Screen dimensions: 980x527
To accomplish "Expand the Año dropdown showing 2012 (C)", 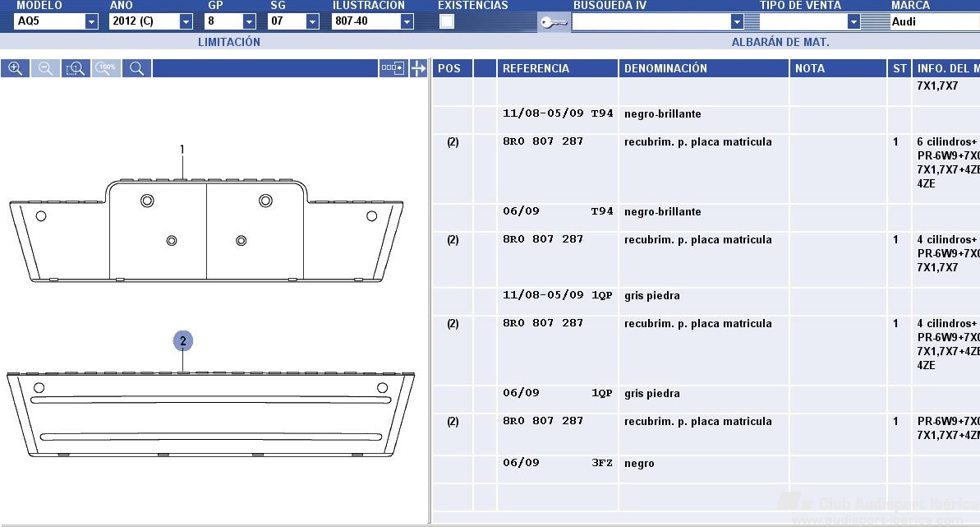I will [x=186, y=21].
